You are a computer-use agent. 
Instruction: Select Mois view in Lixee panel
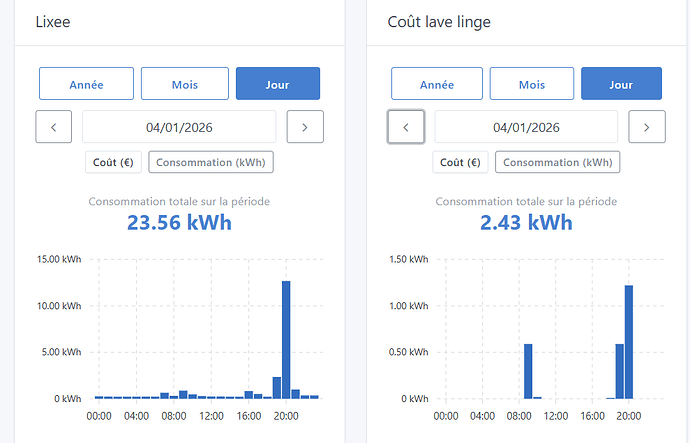point(185,84)
